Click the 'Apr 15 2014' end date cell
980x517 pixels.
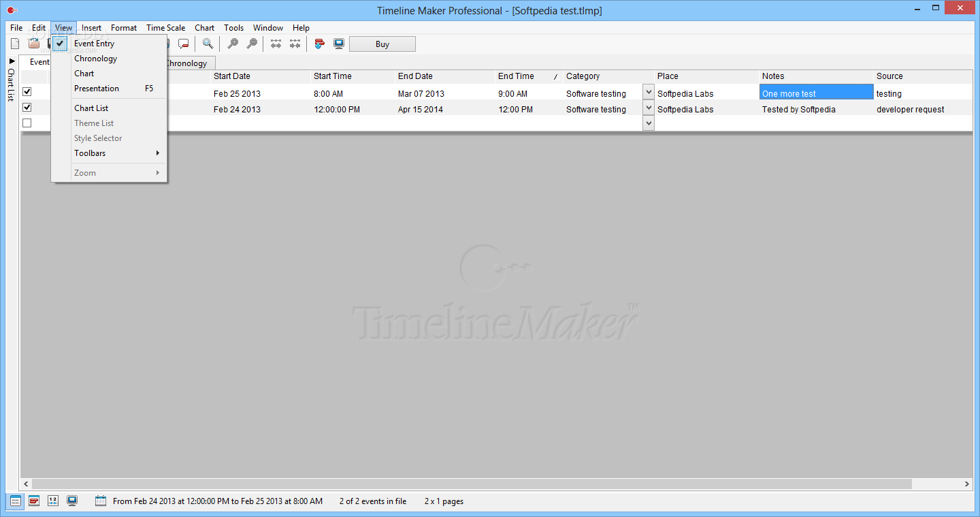click(445, 109)
